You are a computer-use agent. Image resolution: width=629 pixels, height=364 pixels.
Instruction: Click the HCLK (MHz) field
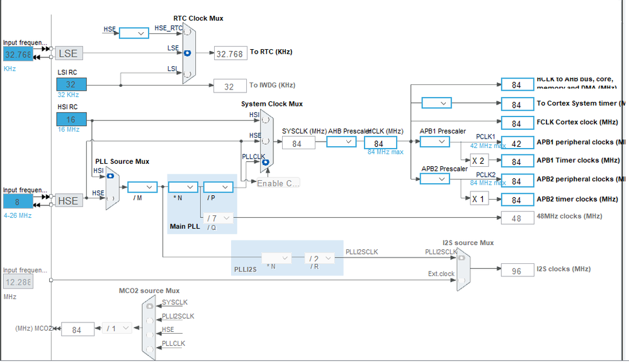380,143
